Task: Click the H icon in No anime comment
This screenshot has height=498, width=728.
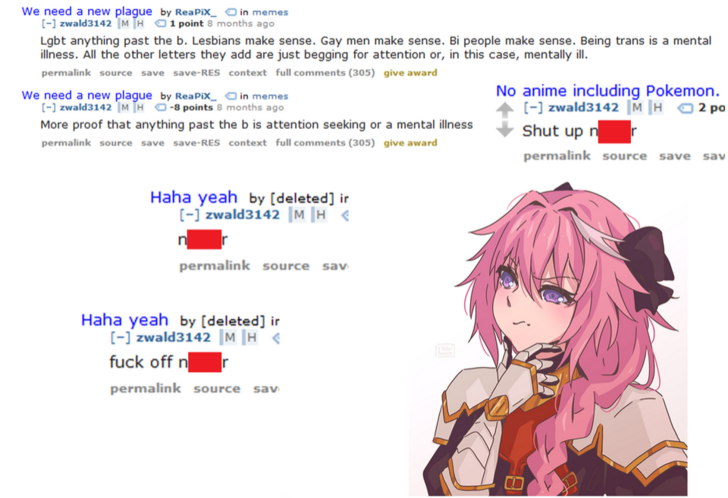Action: pos(656,108)
